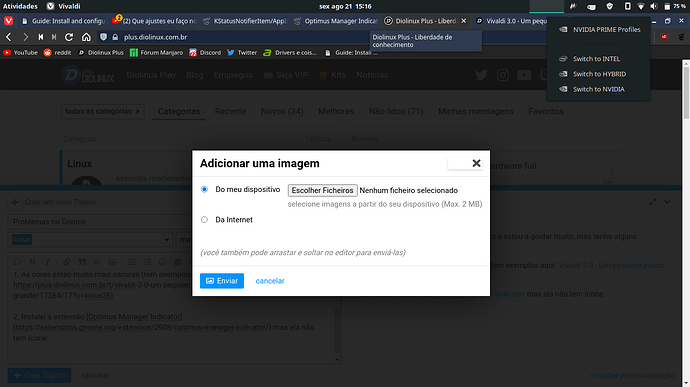Open the 'Fórum Manjaro' bookmark
This screenshot has width=690, height=387.
[x=157, y=52]
